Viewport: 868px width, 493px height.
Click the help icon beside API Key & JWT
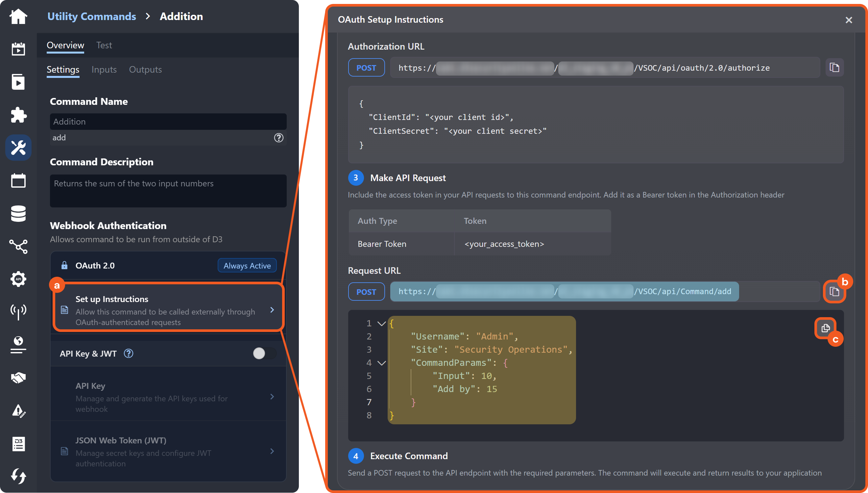(128, 354)
